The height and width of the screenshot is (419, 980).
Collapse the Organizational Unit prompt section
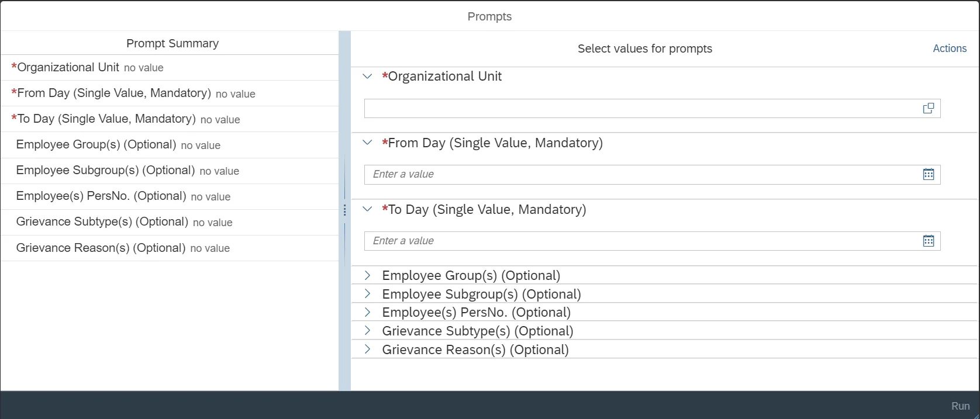[367, 77]
